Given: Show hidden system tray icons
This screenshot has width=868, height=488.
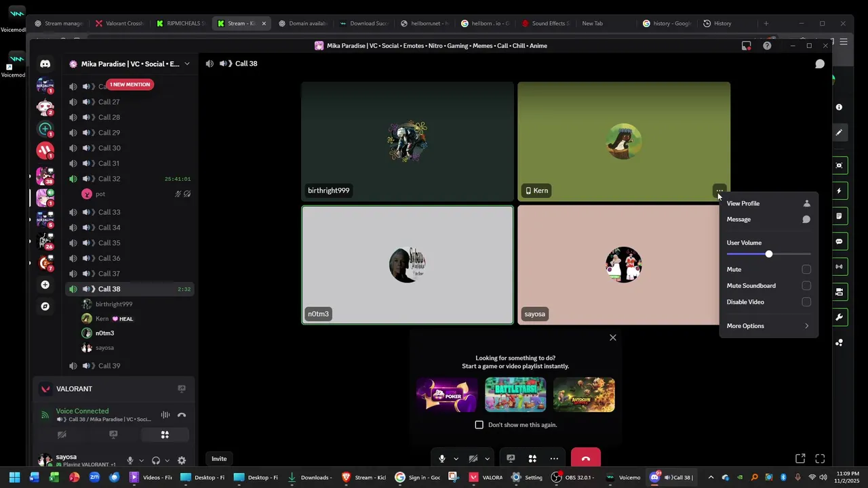Looking at the screenshot, I should tap(711, 477).
